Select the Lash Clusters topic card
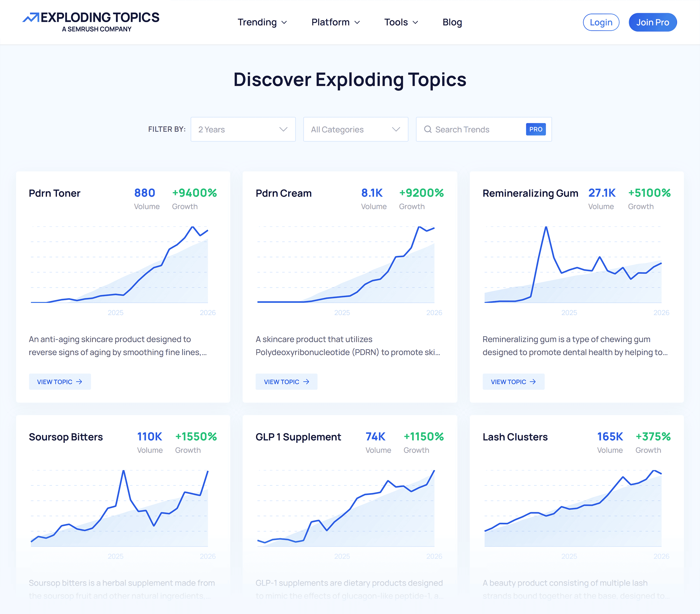 [576, 496]
